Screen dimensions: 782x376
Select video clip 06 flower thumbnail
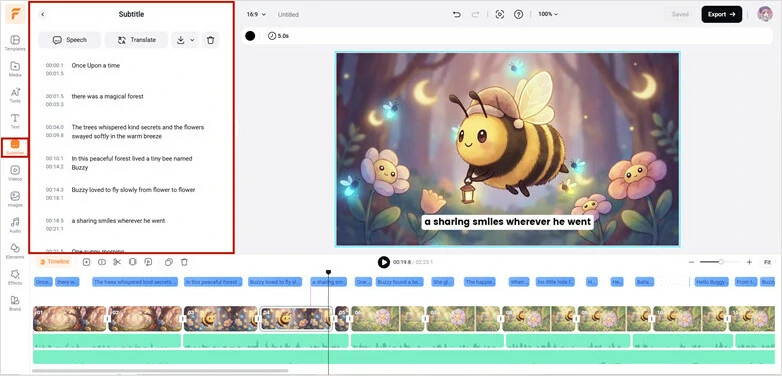pos(388,319)
